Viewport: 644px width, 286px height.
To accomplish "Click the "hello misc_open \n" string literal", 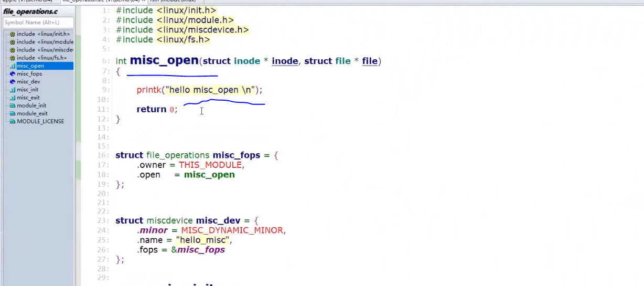I will [x=211, y=90].
